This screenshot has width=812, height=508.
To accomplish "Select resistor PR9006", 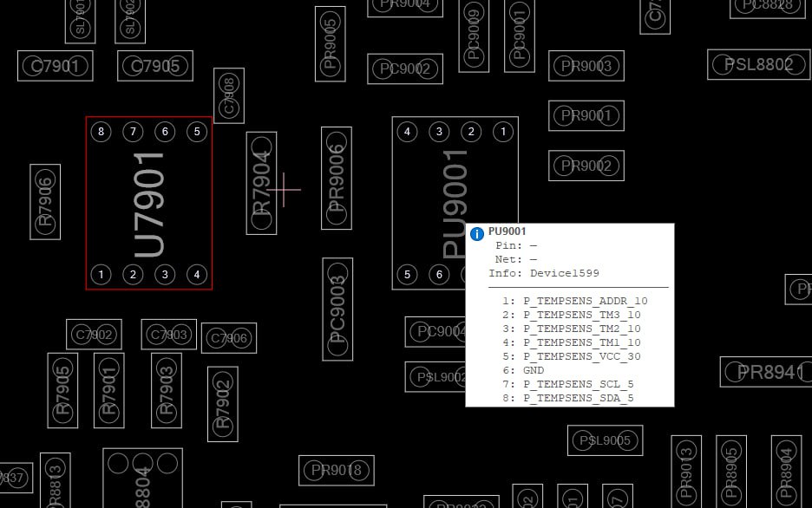I will 337,178.
